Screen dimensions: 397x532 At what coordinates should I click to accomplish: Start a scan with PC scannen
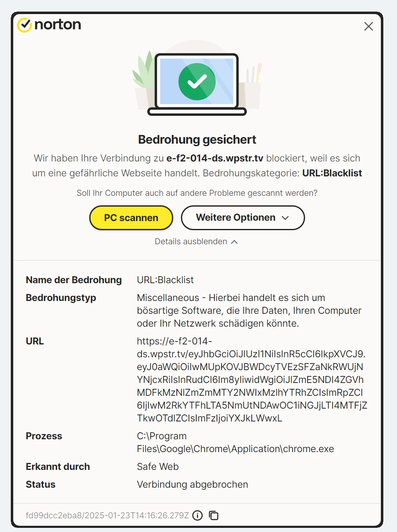pos(131,218)
